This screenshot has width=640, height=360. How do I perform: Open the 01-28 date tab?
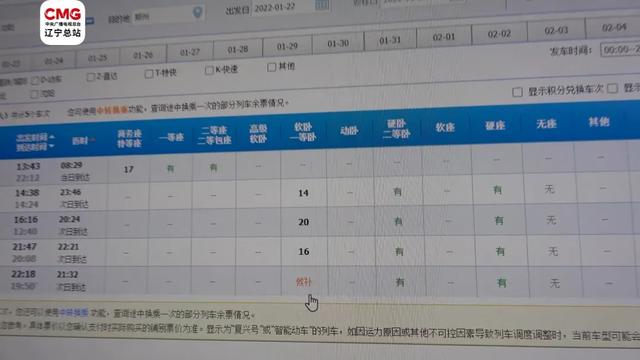point(238,49)
